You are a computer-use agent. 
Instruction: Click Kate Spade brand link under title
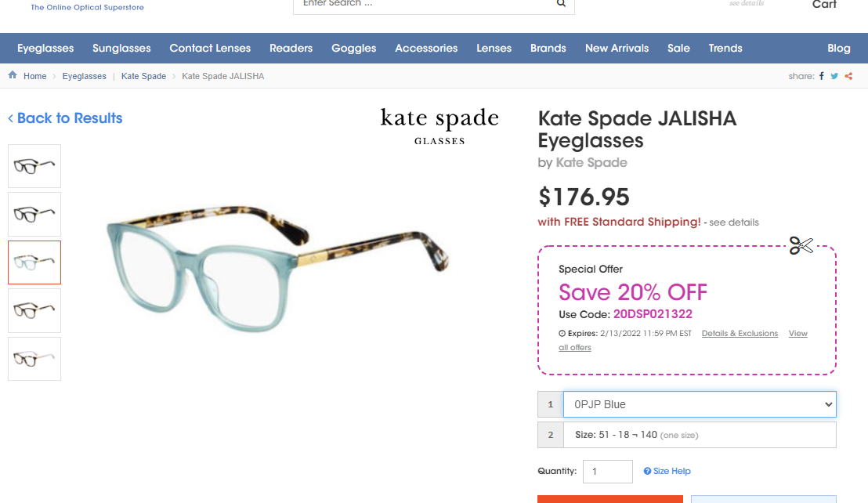(591, 163)
